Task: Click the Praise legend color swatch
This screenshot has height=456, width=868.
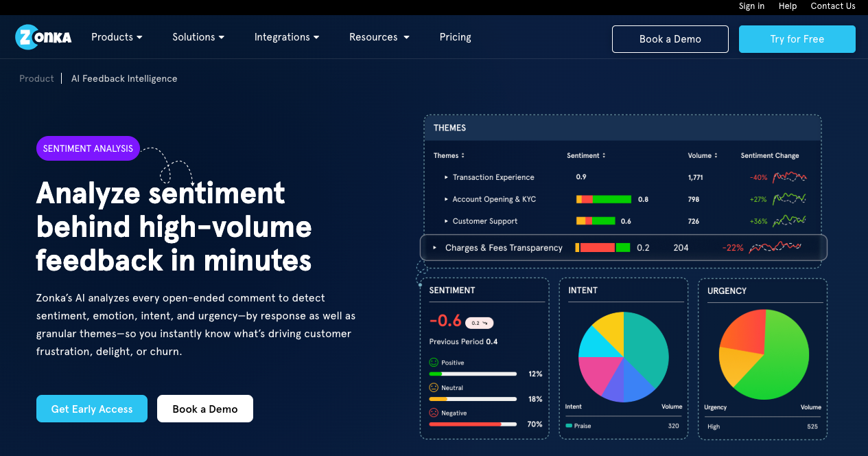Action: click(x=569, y=426)
